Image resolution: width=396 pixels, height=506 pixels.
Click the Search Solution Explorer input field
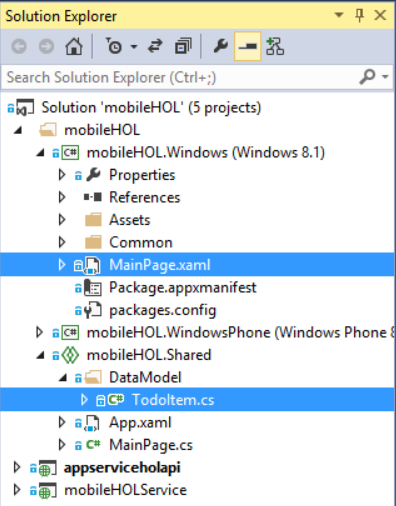tap(180, 77)
